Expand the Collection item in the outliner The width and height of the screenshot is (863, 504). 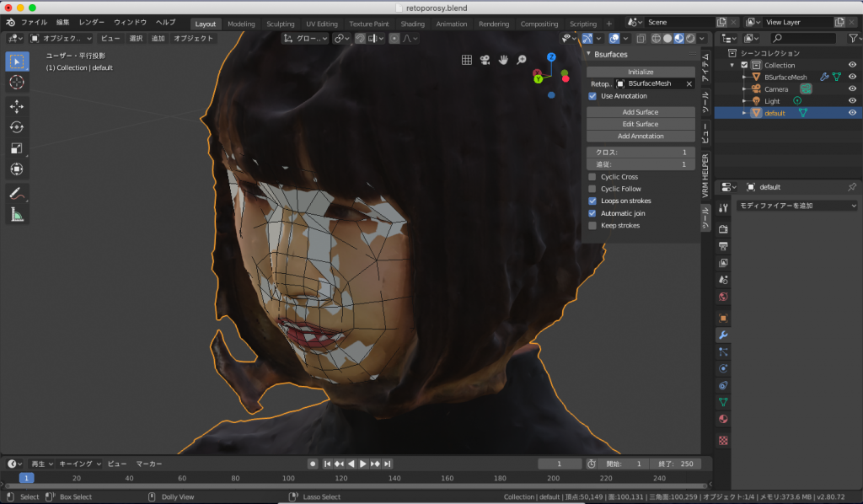(732, 64)
